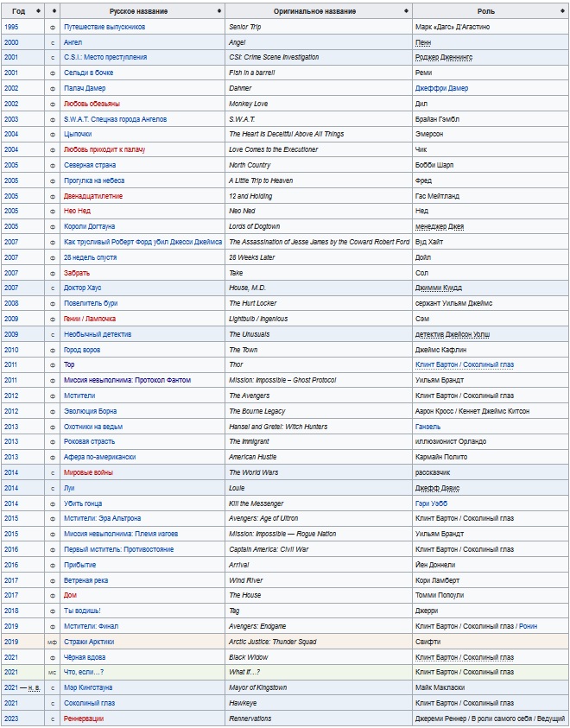The image size is (570, 728).
Task: Open Повелитель бури link
Action: (x=91, y=303)
